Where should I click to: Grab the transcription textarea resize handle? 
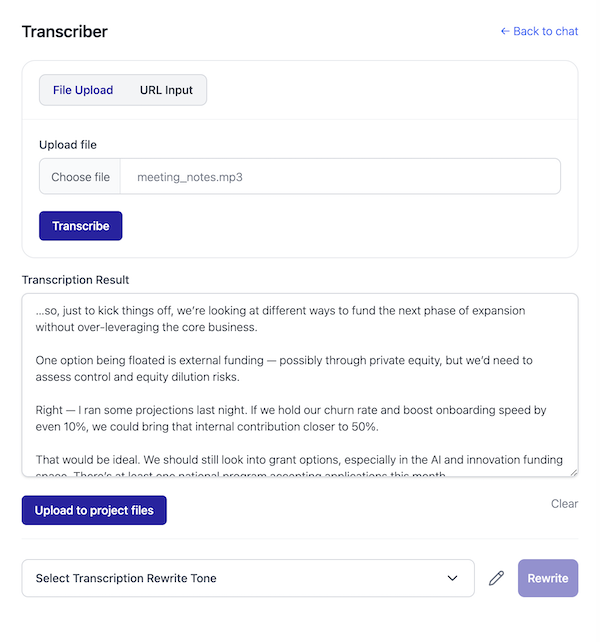(572, 471)
